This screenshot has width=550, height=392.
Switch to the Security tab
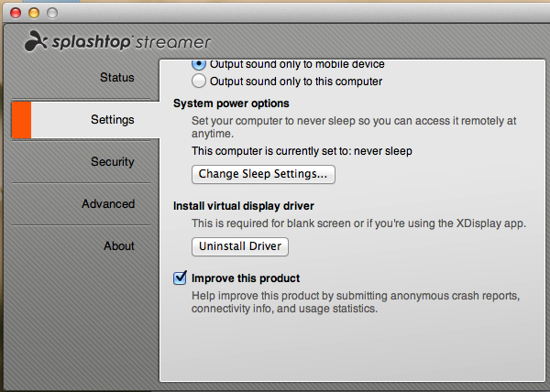112,161
